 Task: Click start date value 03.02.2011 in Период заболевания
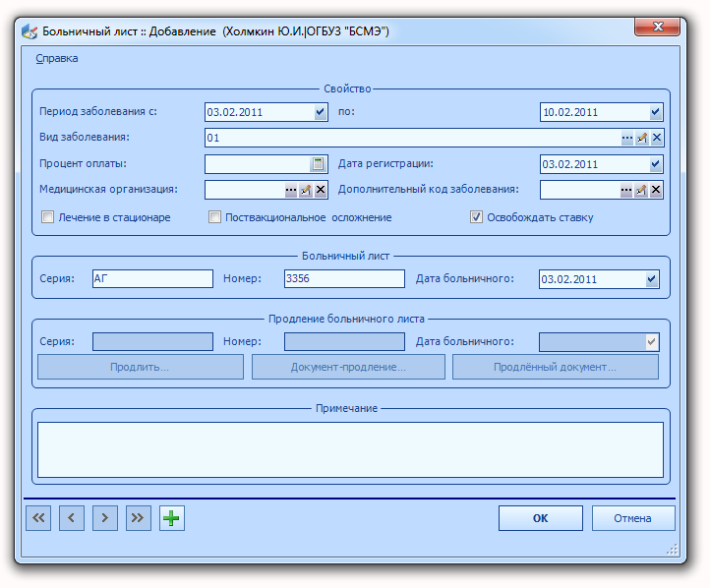(235, 112)
